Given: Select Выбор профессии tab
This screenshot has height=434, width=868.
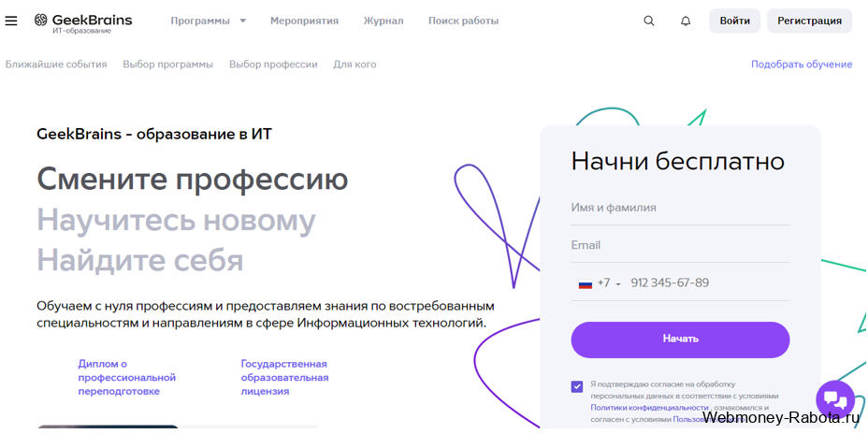Looking at the screenshot, I should (x=273, y=65).
